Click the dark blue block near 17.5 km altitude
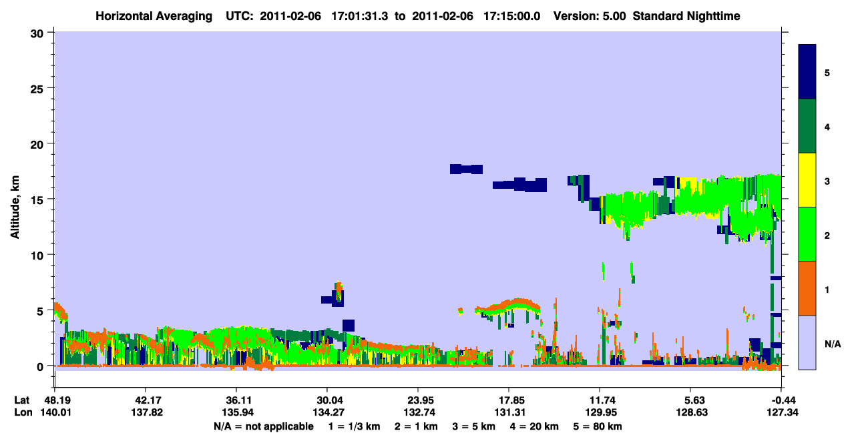 point(466,169)
